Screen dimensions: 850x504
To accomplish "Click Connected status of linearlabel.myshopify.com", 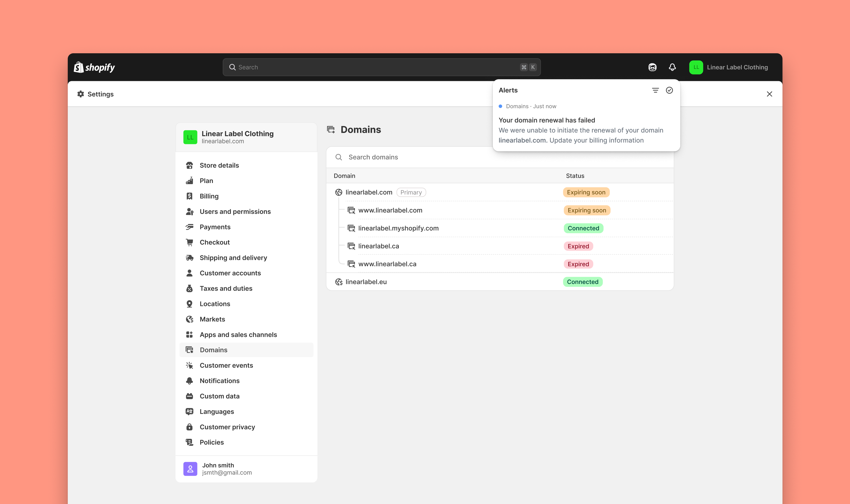I will [x=583, y=228].
